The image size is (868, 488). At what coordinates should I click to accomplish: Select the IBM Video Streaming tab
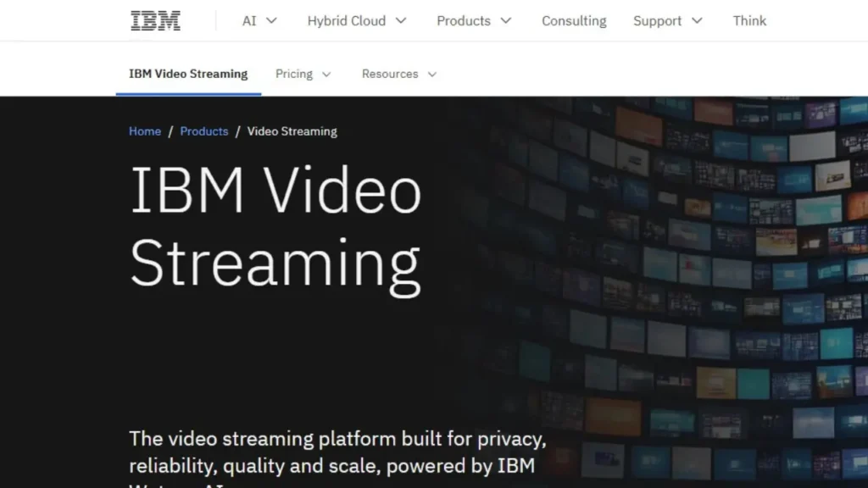tap(188, 75)
